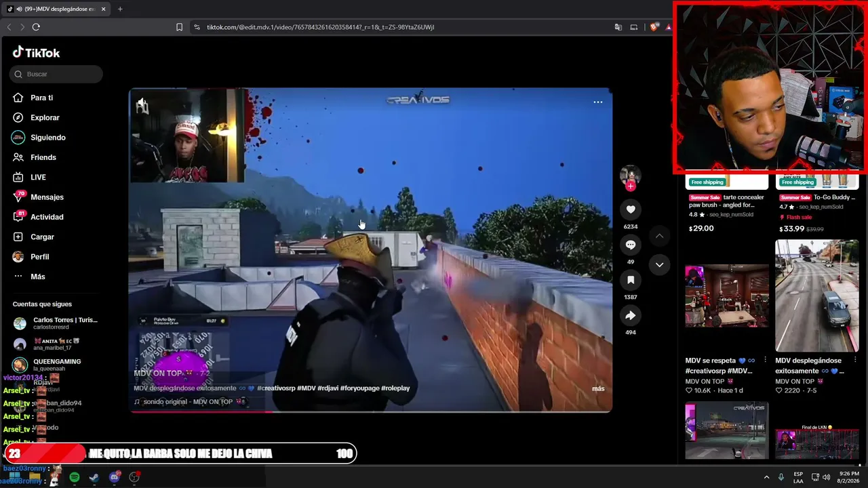Image resolution: width=868 pixels, height=488 pixels.
Task: Seek on the video progress bar
Action: point(371,411)
